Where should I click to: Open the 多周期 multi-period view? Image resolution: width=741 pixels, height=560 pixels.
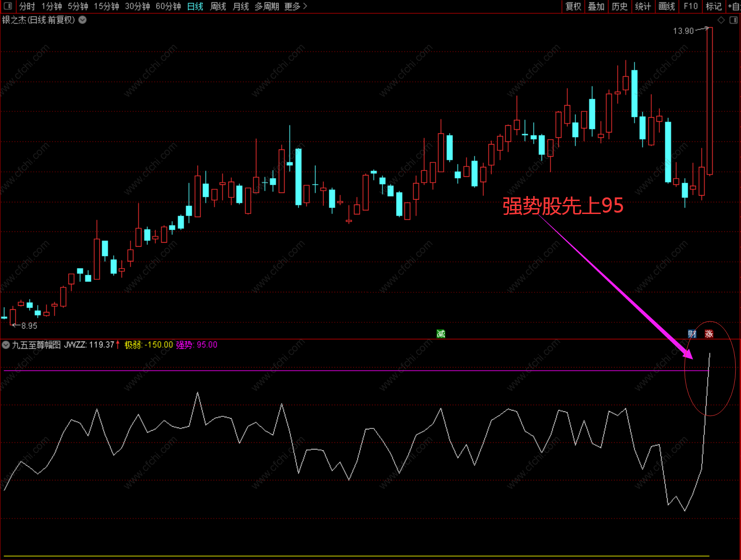[x=267, y=6]
